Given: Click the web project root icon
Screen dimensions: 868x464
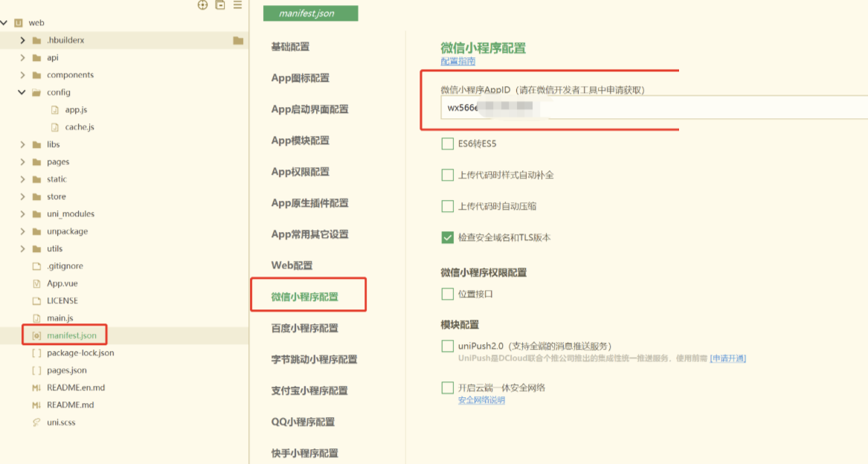Looking at the screenshot, I should 19,23.
